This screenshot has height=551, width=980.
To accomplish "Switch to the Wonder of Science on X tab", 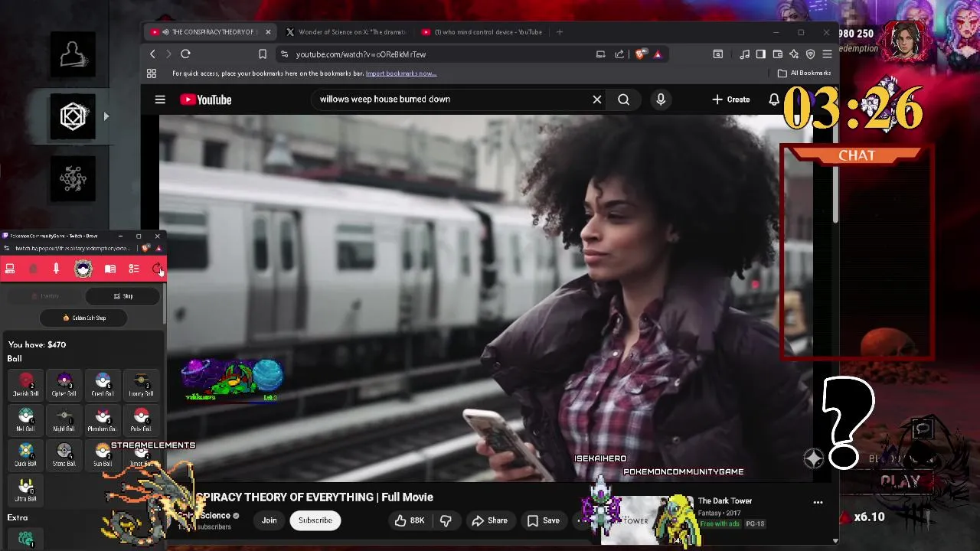I will tap(345, 32).
